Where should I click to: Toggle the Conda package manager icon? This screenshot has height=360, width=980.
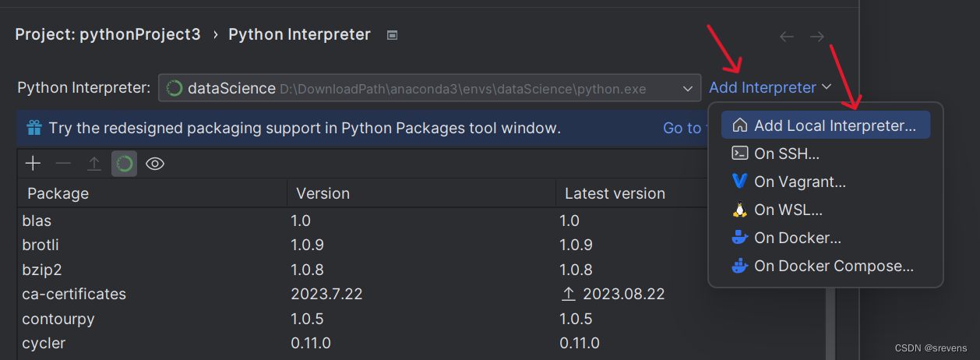pos(124,164)
